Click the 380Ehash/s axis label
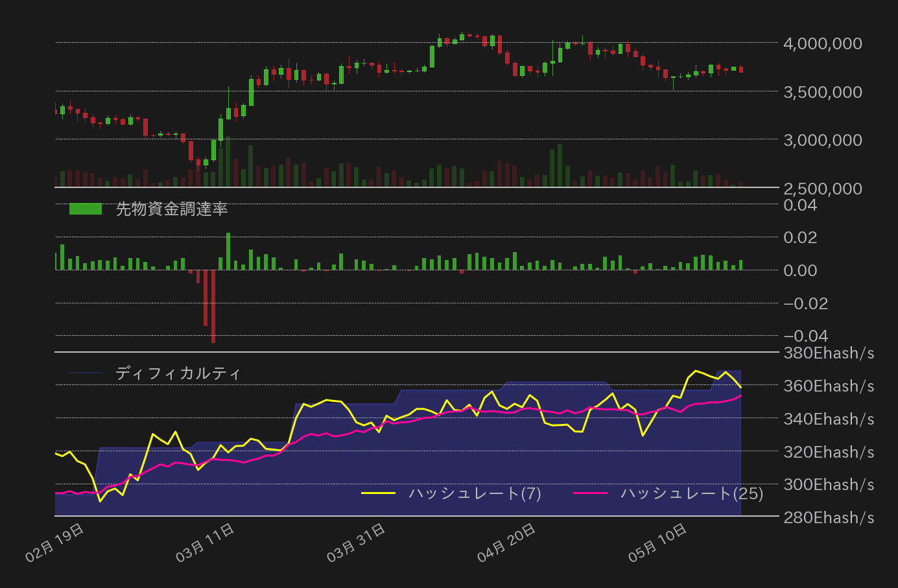The height and width of the screenshot is (588, 898). (x=828, y=353)
